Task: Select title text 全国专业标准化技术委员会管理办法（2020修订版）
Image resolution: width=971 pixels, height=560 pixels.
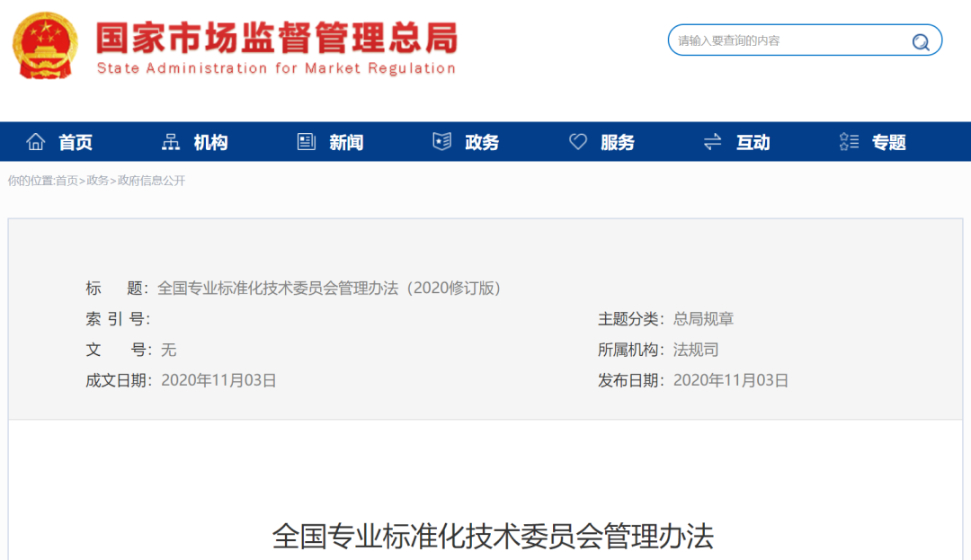Action: point(329,289)
